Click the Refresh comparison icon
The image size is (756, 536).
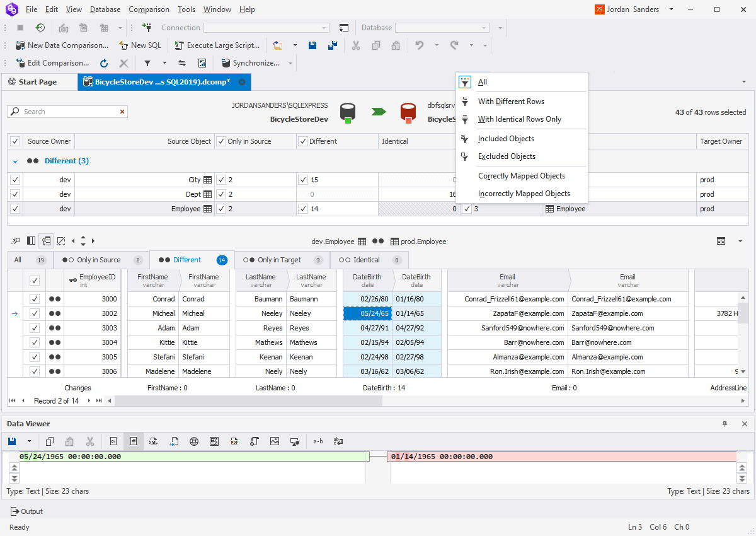[103, 63]
